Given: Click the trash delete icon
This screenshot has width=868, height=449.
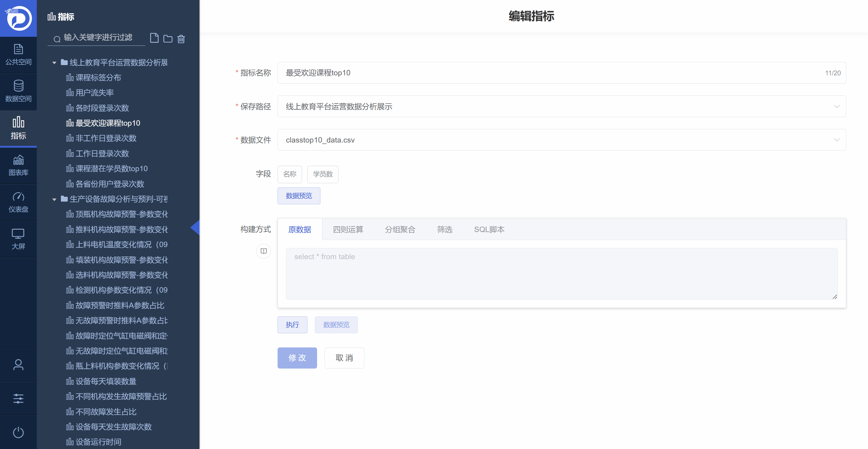Looking at the screenshot, I should (181, 39).
